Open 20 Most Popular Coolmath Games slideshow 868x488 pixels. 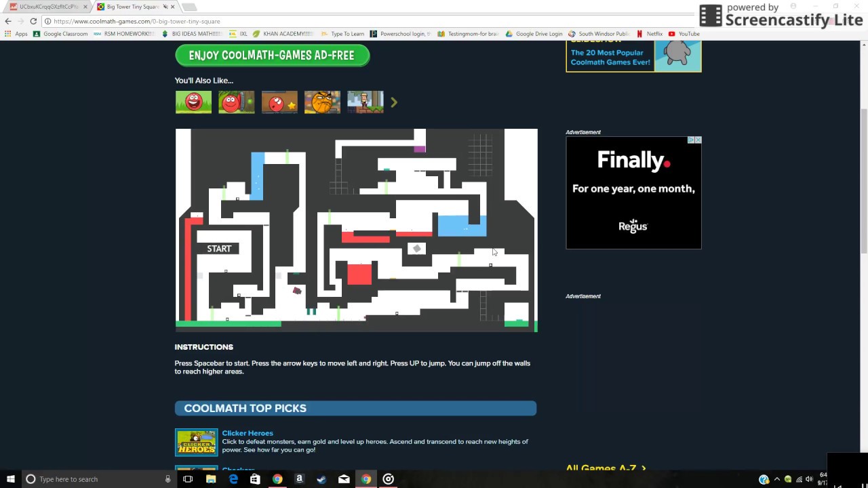click(x=633, y=56)
